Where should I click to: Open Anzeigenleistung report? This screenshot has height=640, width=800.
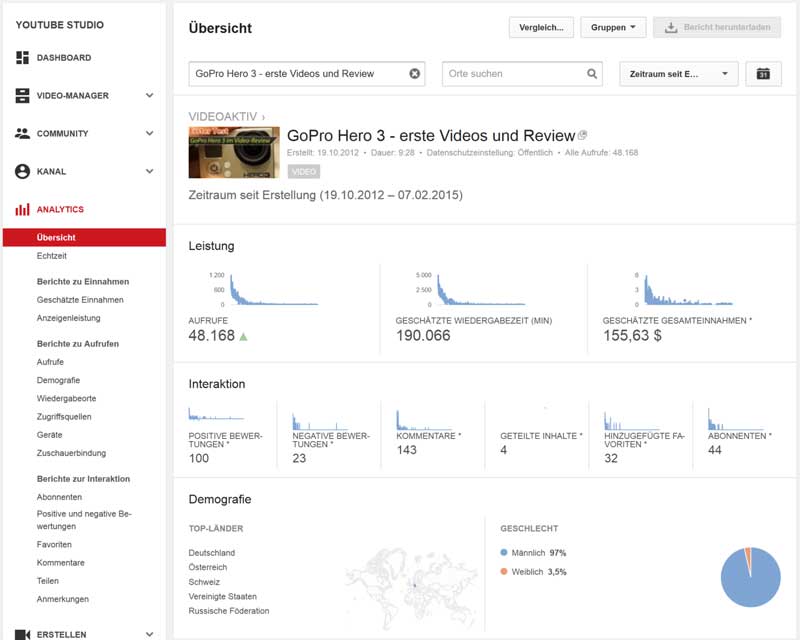68,318
